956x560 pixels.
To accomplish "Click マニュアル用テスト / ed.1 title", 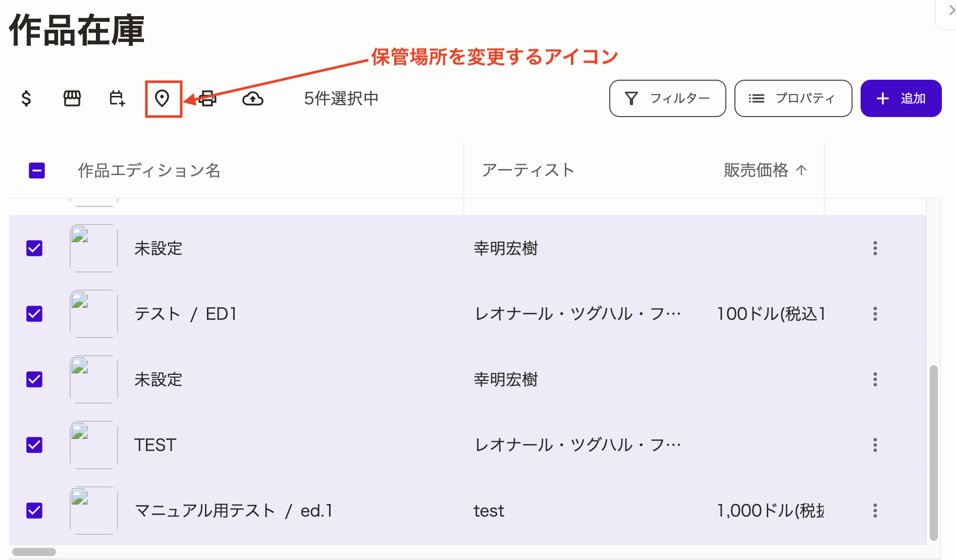I will tap(233, 511).
